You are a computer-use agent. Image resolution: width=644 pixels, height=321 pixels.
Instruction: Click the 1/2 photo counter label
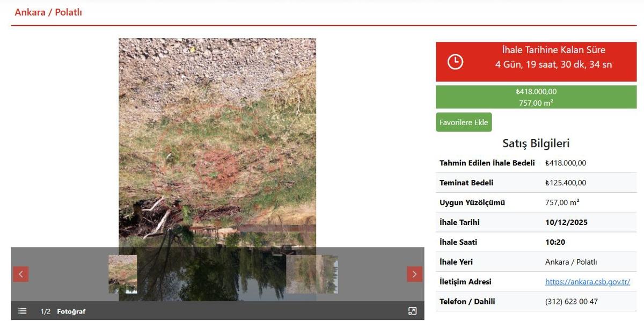46,311
